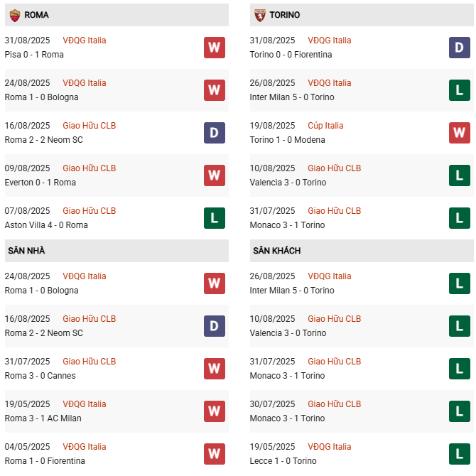Viewport: 476px width, 476px height.
Task: Click the L badge for Aston Villa 4 - 0 Roma
Action: [214, 218]
